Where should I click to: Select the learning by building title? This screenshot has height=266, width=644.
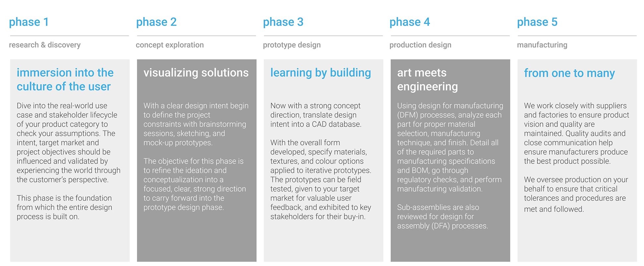(320, 73)
